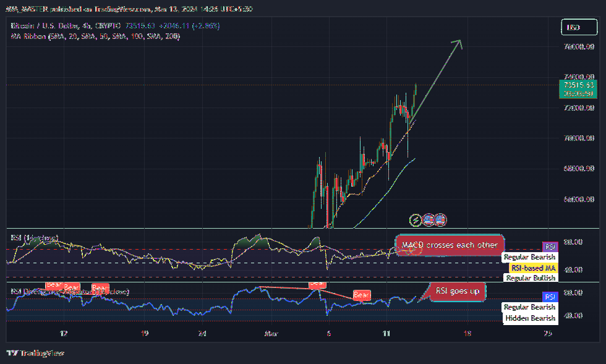Click the green 73515.63 price tag on axis

(578, 89)
